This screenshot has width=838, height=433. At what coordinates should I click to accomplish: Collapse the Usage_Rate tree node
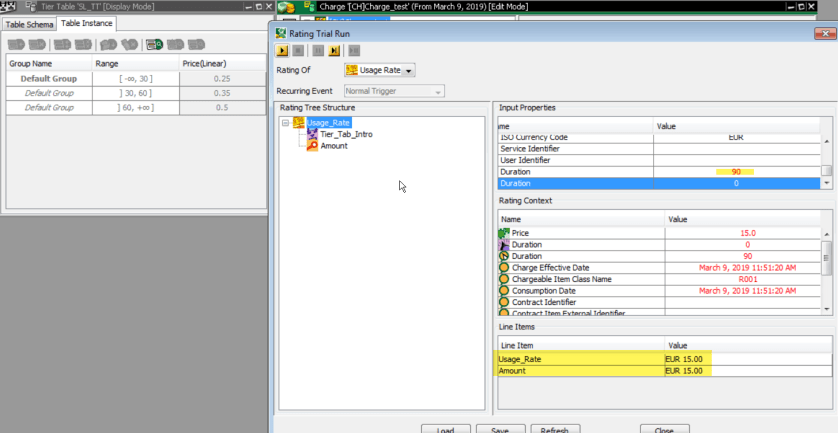click(286, 123)
